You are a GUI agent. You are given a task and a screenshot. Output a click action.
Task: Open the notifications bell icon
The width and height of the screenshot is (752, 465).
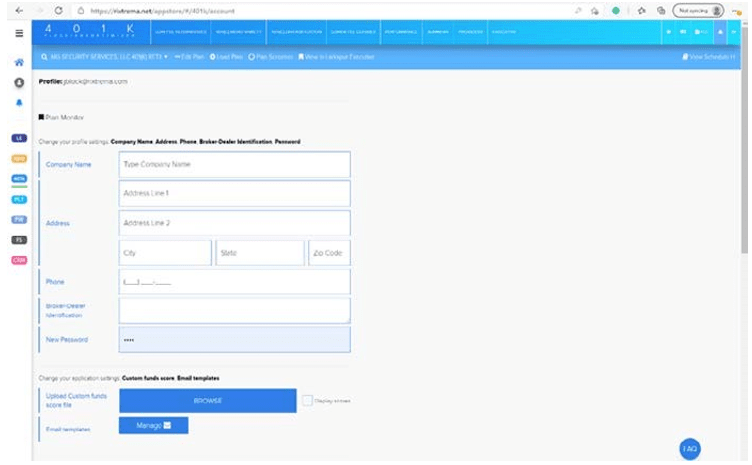tap(19, 102)
